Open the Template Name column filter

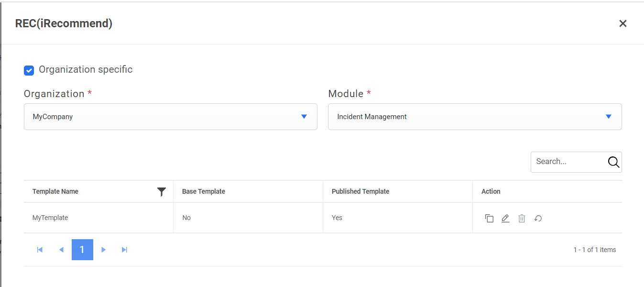point(162,192)
